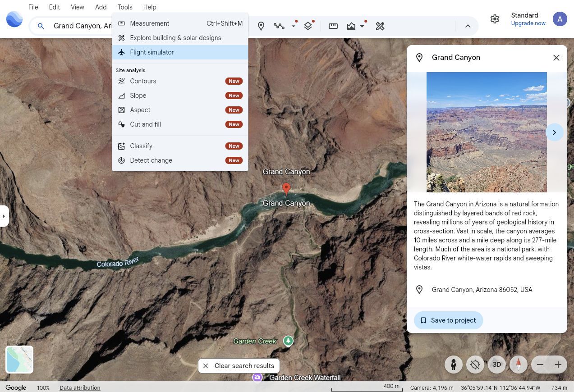Image resolution: width=574 pixels, height=392 pixels.
Task: Open the View menu
Action: 78,7
